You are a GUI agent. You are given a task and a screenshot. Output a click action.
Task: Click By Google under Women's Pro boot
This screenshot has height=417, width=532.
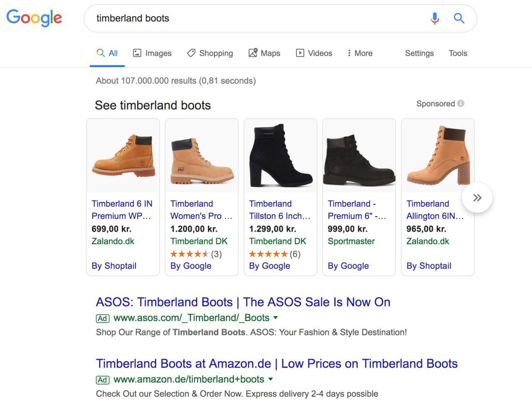(x=191, y=266)
